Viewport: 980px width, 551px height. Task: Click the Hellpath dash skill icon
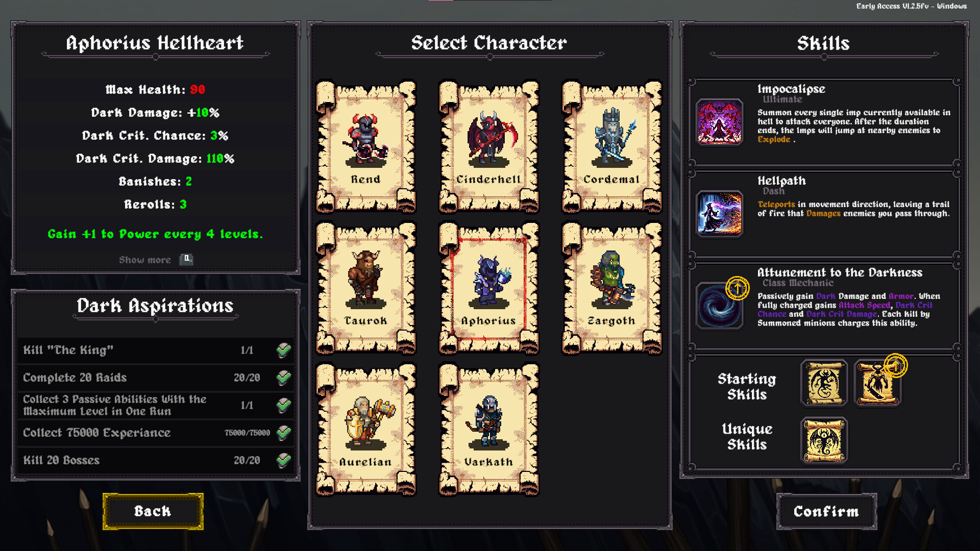(719, 214)
